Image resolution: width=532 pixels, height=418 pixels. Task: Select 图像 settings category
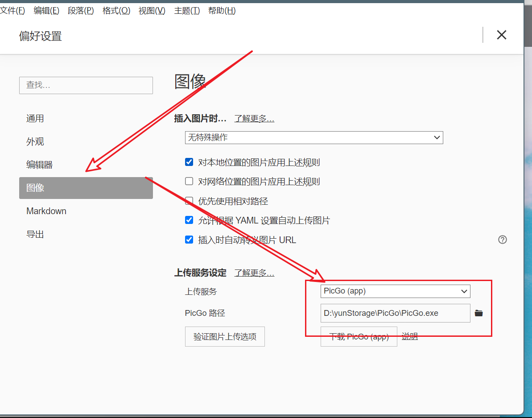click(x=86, y=188)
